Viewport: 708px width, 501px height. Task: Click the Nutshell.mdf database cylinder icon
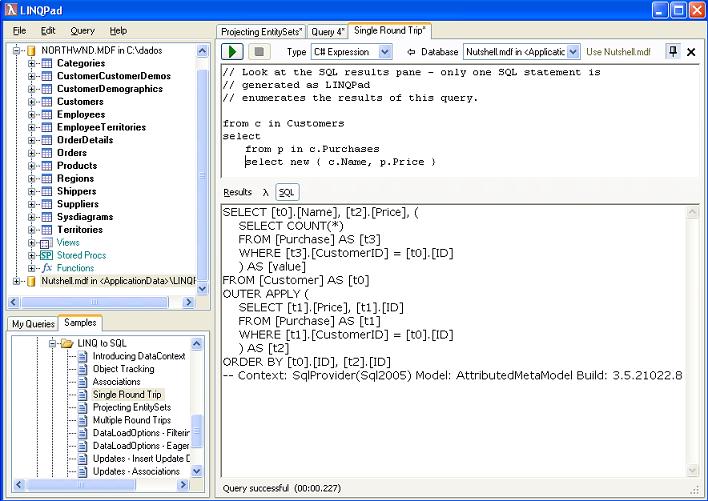pos(31,281)
